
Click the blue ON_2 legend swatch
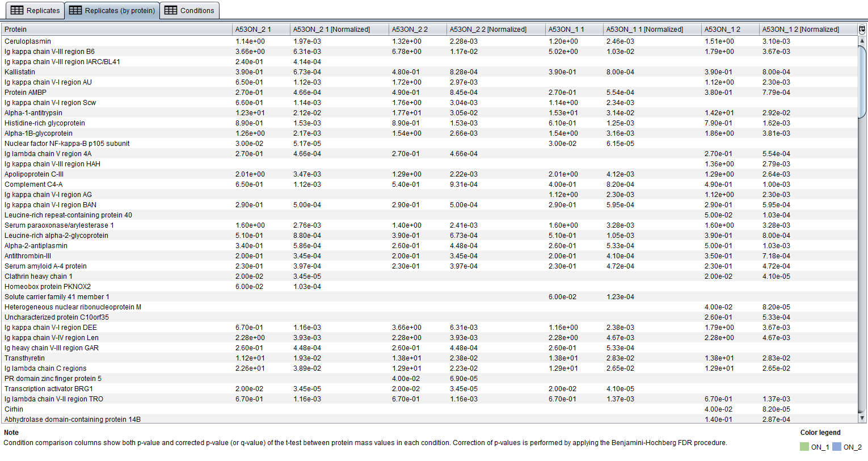(x=836, y=447)
